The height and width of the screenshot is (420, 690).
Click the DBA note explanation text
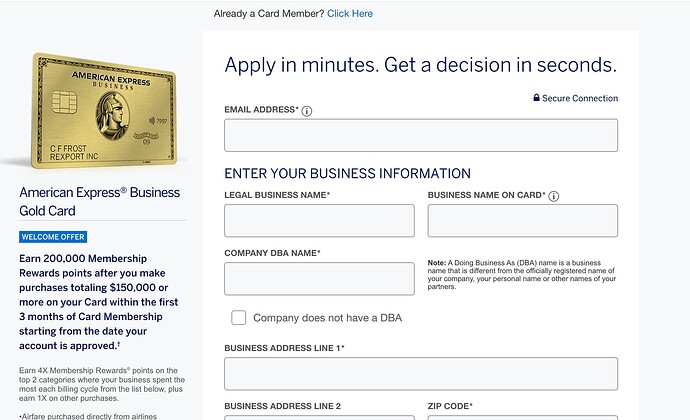tap(522, 275)
